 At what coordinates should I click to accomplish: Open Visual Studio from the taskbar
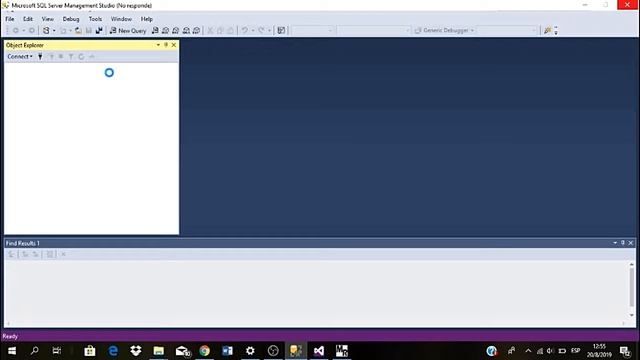click(x=319, y=351)
